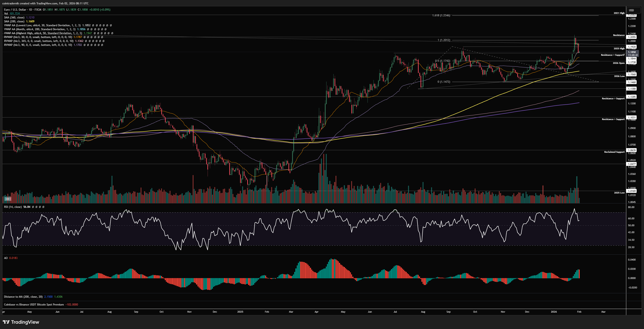Select the SMA (360, close) indicator legend

pos(14,18)
